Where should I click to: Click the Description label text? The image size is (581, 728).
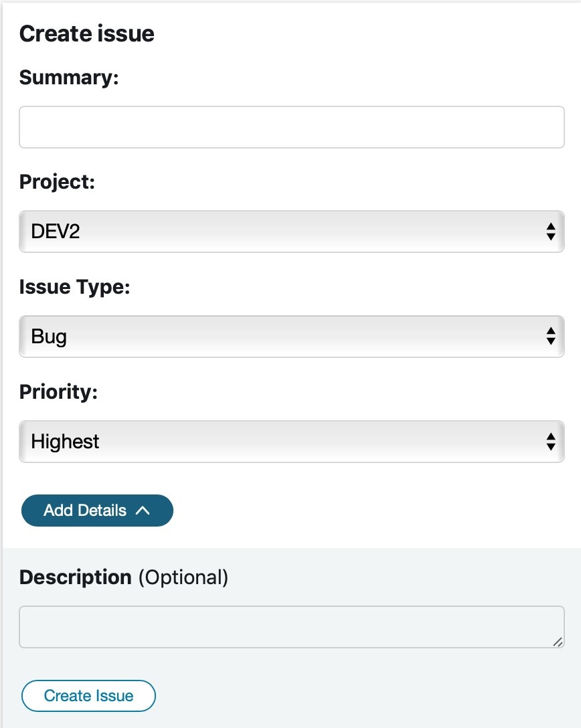click(75, 577)
